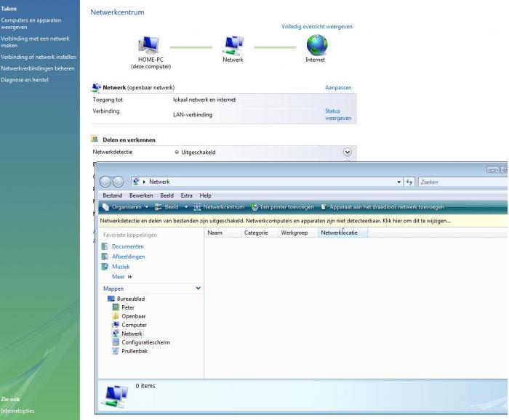This screenshot has width=509, height=420.
Task: Click the Internet globe icon
Action: tap(316, 46)
